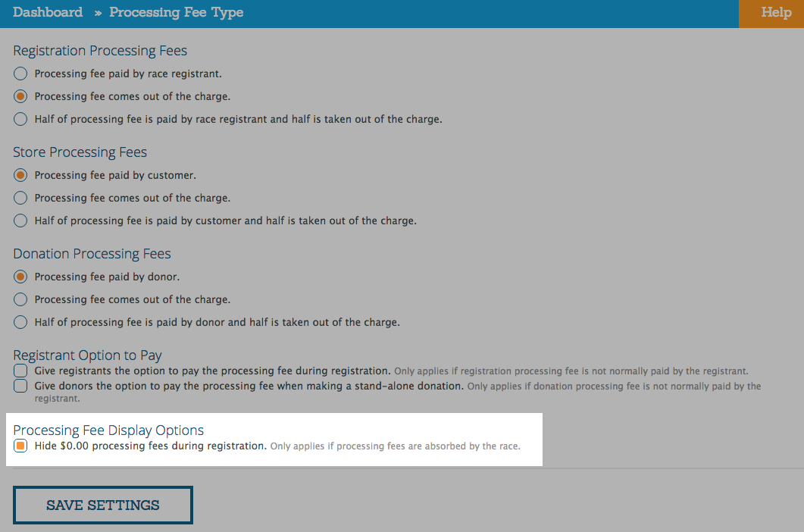
Task: Enable donors option to pay processing fee
Action: [x=20, y=386]
